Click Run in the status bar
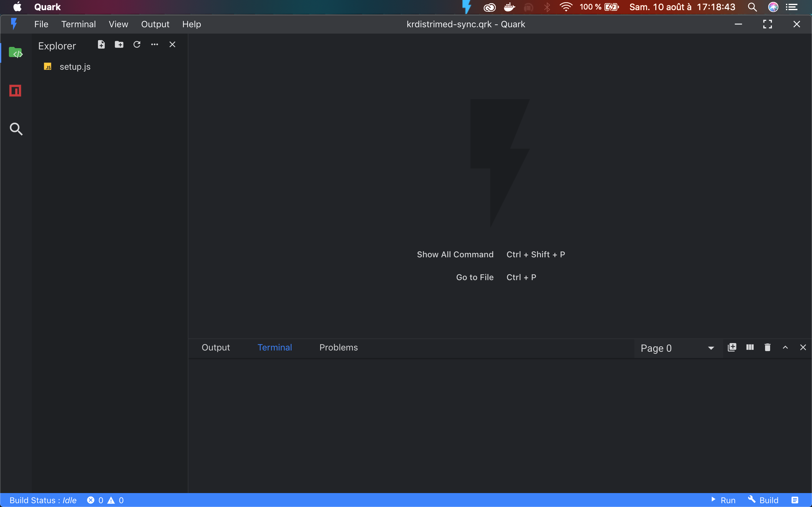This screenshot has height=507, width=812. click(724, 500)
